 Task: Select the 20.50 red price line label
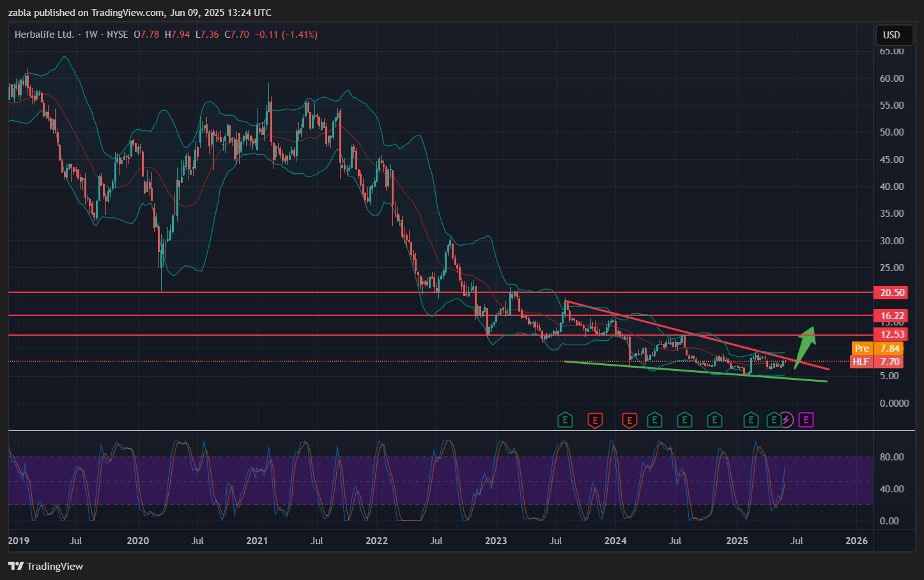click(x=892, y=292)
